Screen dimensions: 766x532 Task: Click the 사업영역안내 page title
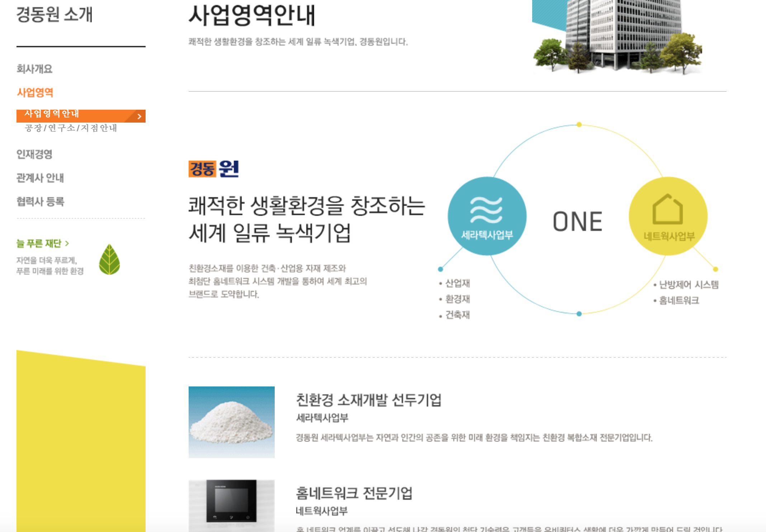[252, 15]
